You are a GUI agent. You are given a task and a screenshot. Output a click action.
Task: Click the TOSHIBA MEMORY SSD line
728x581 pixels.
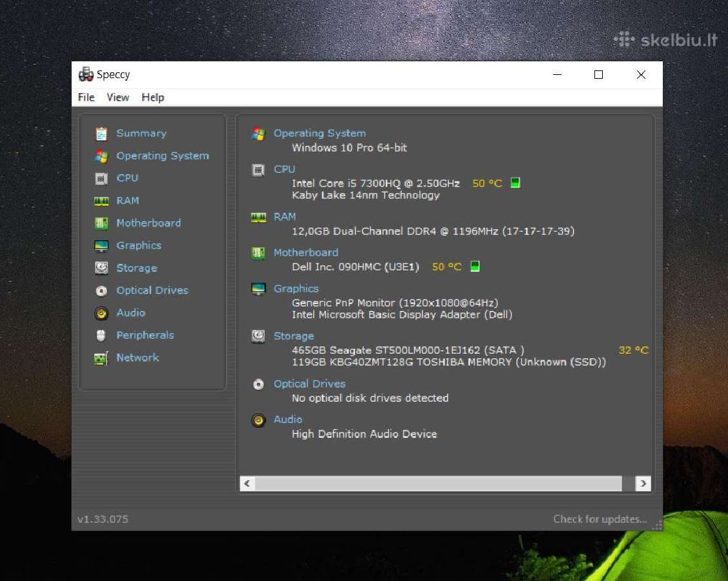pos(449,362)
